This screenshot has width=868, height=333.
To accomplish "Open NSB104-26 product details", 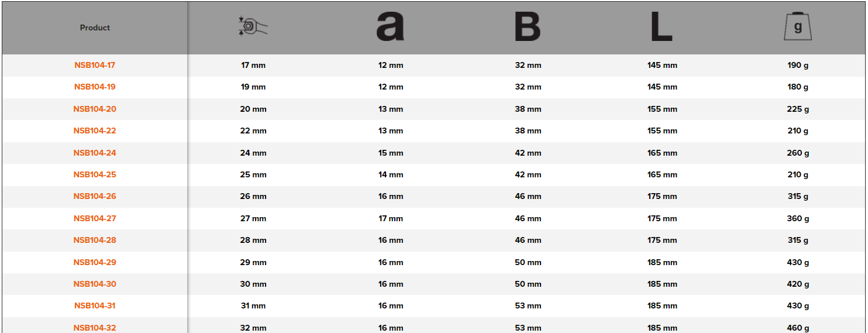I will pyautogui.click(x=95, y=196).
